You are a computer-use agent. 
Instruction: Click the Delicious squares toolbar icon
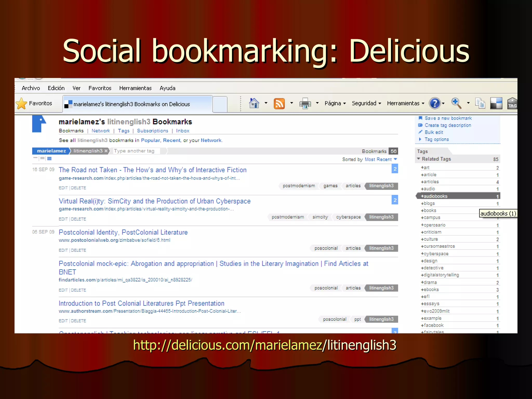[496, 103]
